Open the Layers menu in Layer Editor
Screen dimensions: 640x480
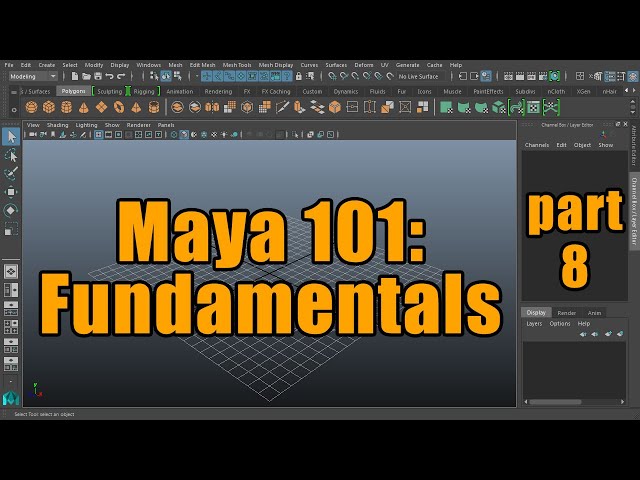point(534,324)
